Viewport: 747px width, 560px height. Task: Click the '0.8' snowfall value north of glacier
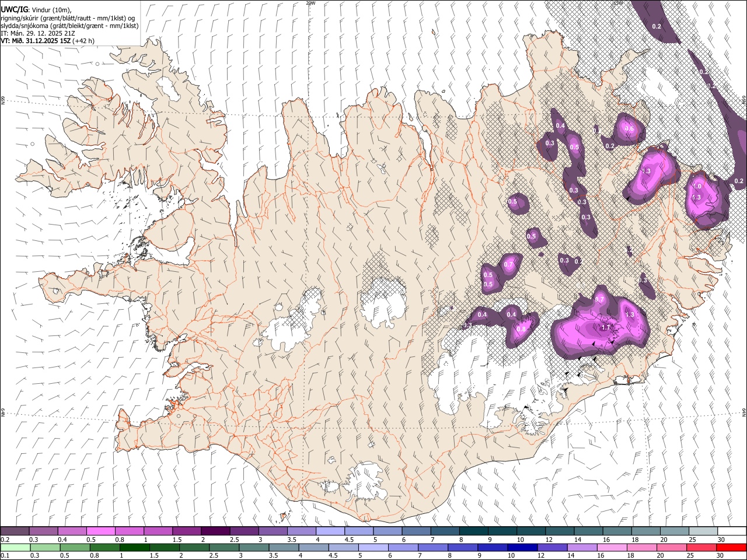521,329
